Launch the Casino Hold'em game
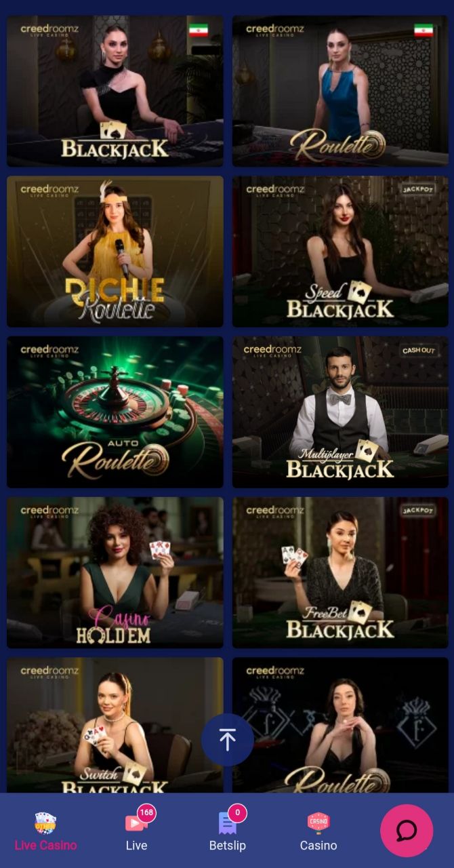 click(x=115, y=572)
